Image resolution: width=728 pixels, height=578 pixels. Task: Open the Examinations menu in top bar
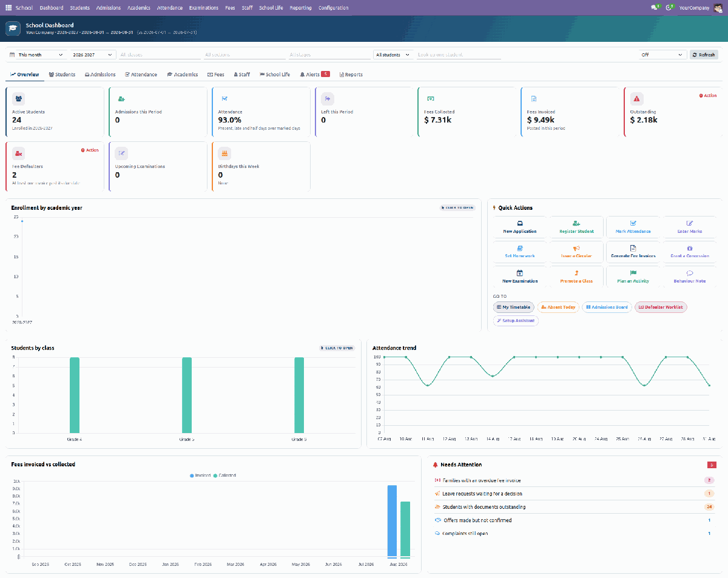point(204,8)
